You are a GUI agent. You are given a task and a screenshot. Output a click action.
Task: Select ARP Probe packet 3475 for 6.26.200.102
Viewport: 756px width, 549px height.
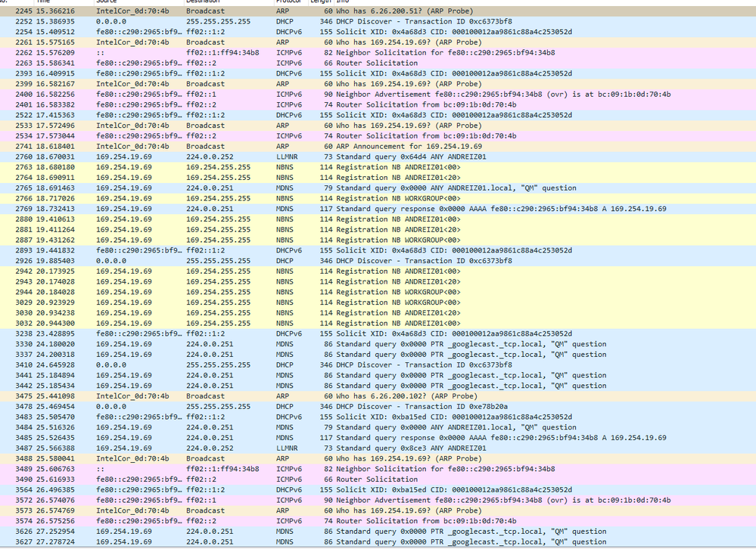click(x=378, y=396)
